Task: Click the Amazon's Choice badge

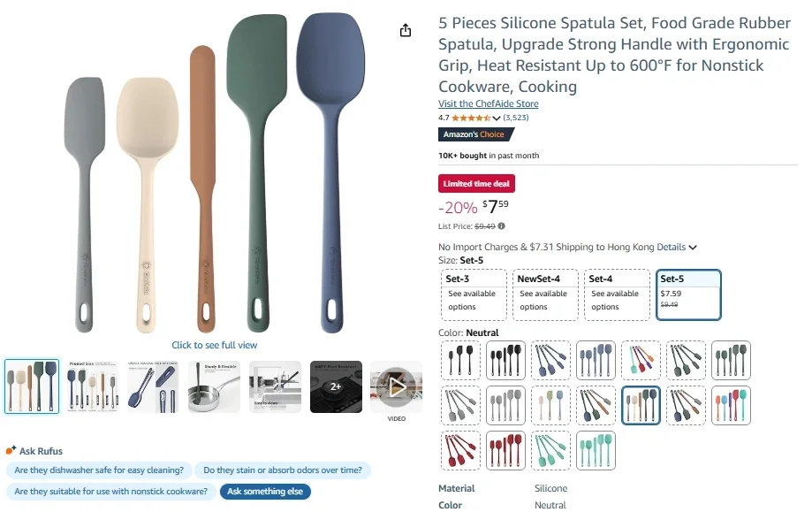Action: pyautogui.click(x=475, y=134)
